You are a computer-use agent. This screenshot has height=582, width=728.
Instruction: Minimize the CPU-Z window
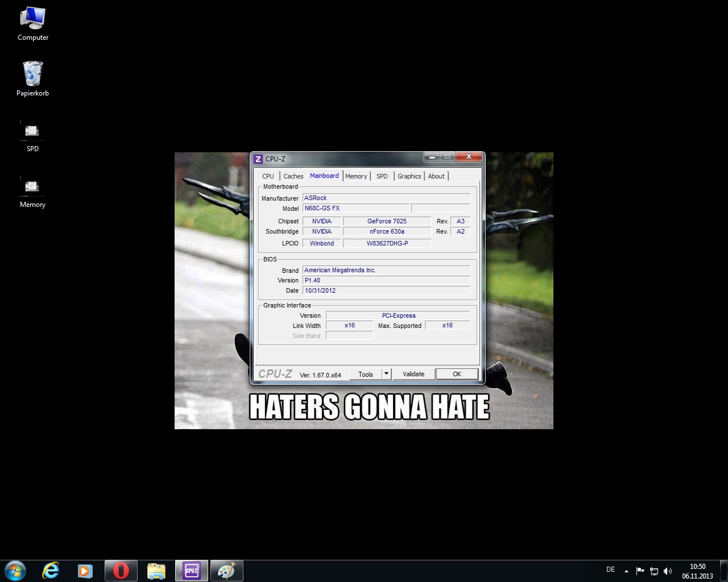[432, 156]
